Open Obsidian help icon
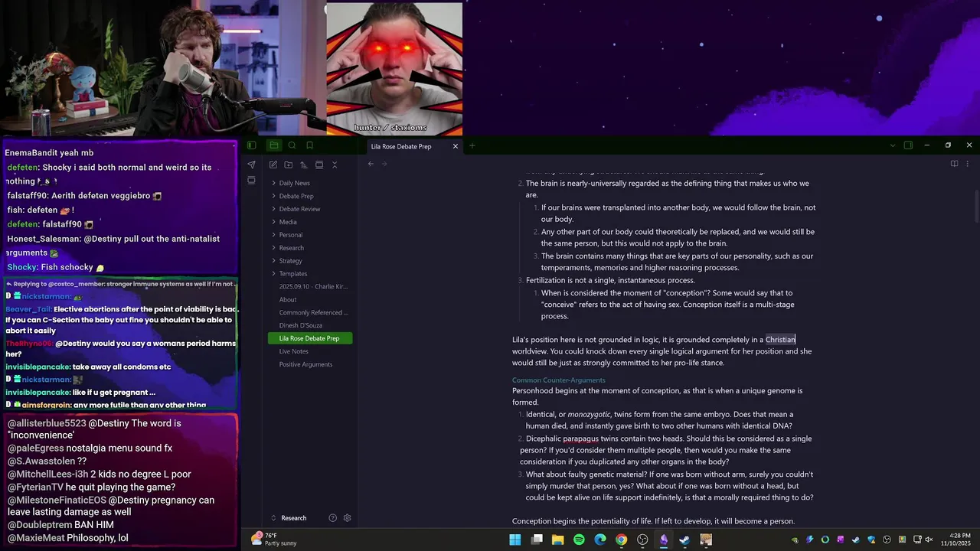The image size is (980, 551). click(x=332, y=518)
